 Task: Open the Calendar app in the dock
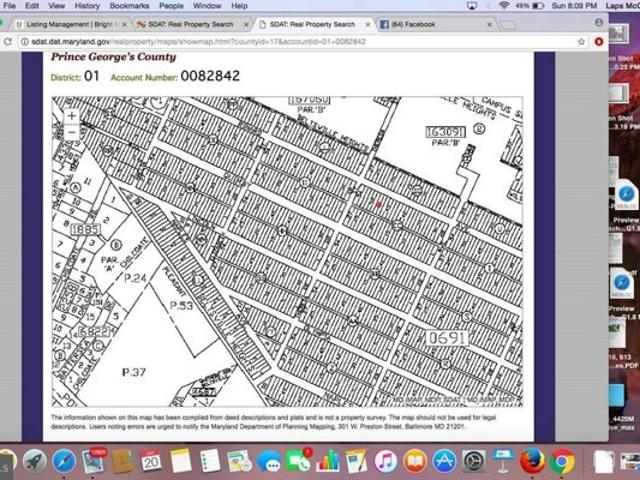click(151, 461)
